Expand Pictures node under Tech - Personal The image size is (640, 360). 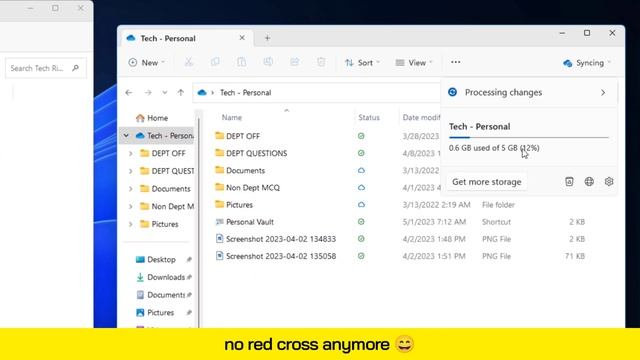click(131, 224)
